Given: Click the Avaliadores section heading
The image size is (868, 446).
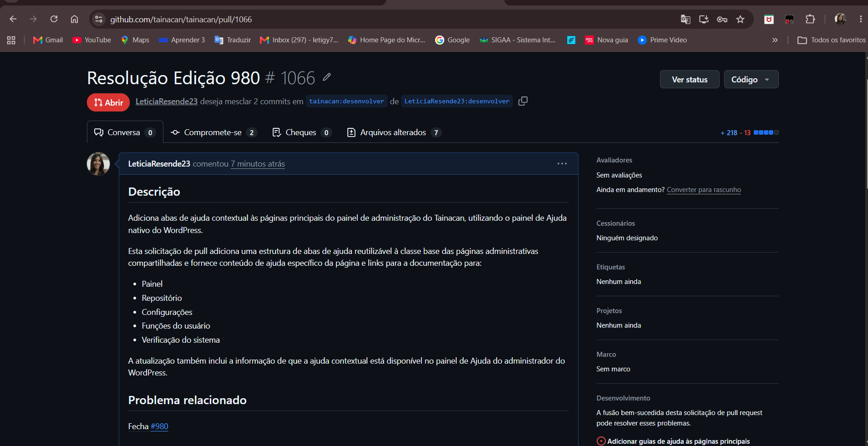Looking at the screenshot, I should [x=614, y=160].
